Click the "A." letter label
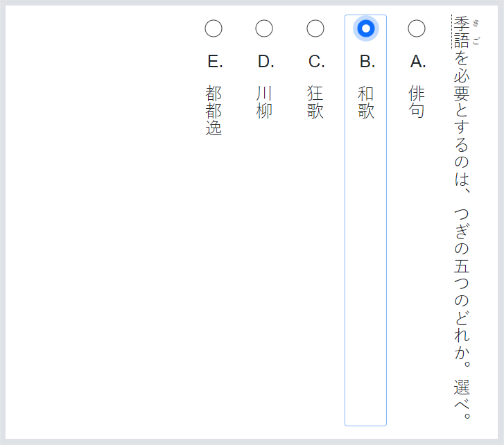 point(417,62)
